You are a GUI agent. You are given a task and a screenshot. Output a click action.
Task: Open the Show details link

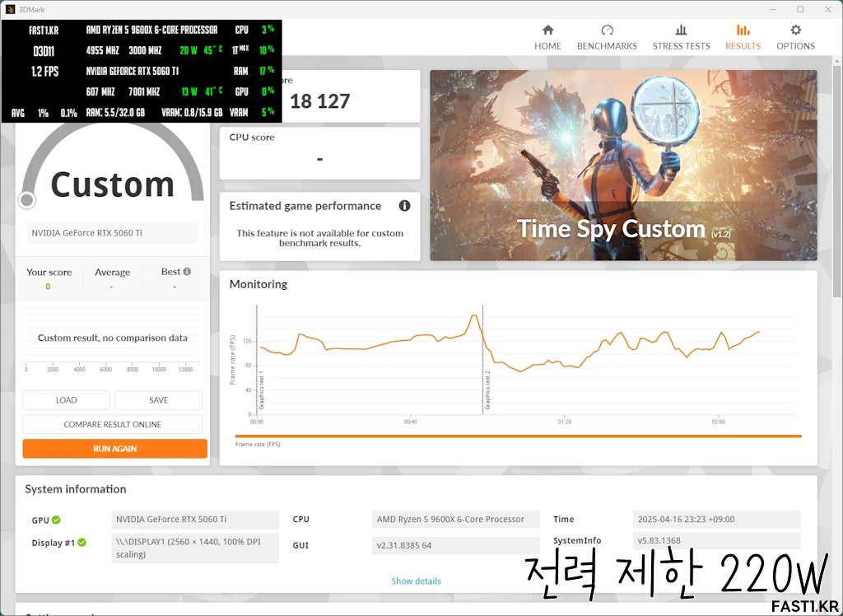pyautogui.click(x=416, y=581)
